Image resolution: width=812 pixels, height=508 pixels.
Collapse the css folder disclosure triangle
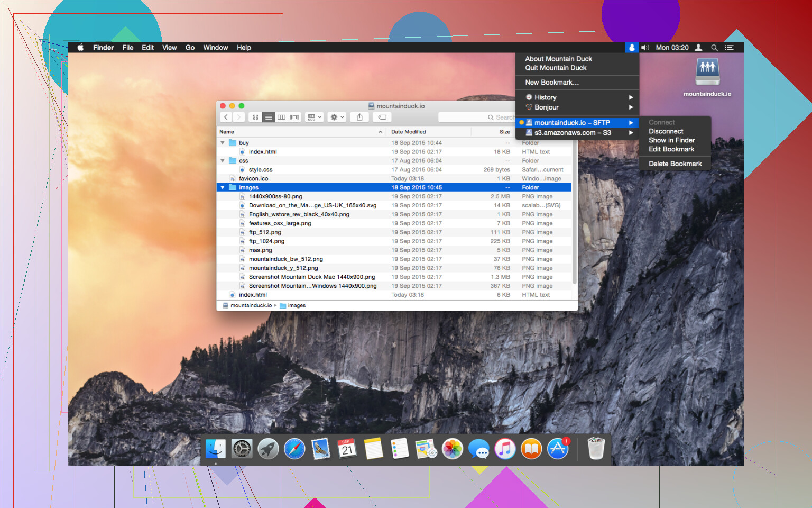click(x=223, y=161)
